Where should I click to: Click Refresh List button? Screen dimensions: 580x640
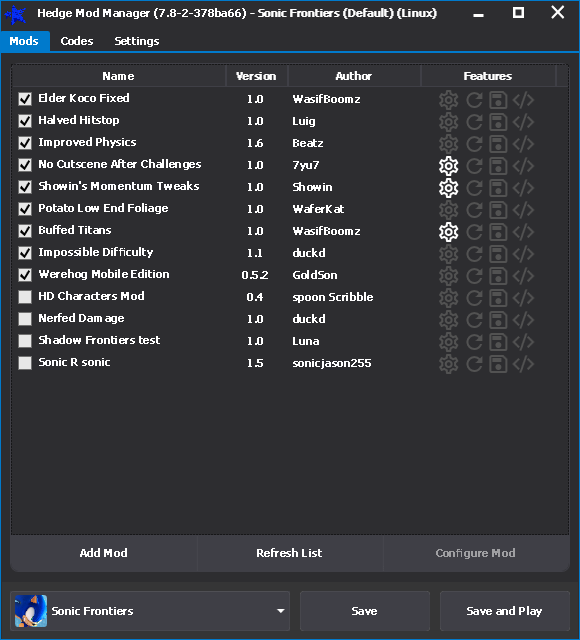point(289,553)
